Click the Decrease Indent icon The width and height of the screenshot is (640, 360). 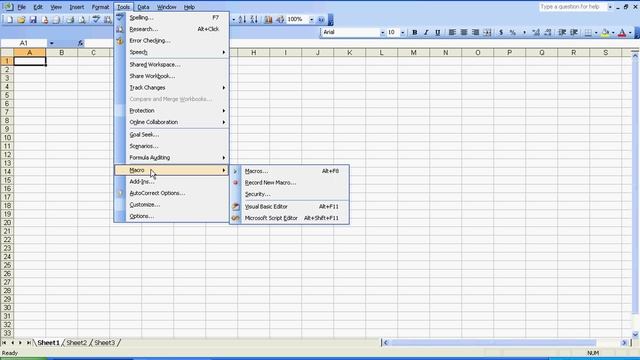coord(562,32)
